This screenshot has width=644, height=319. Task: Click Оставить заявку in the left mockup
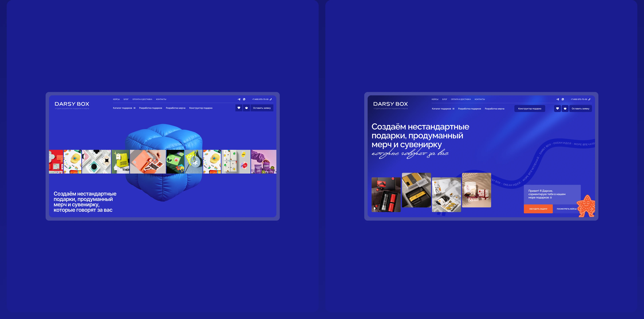(x=262, y=108)
